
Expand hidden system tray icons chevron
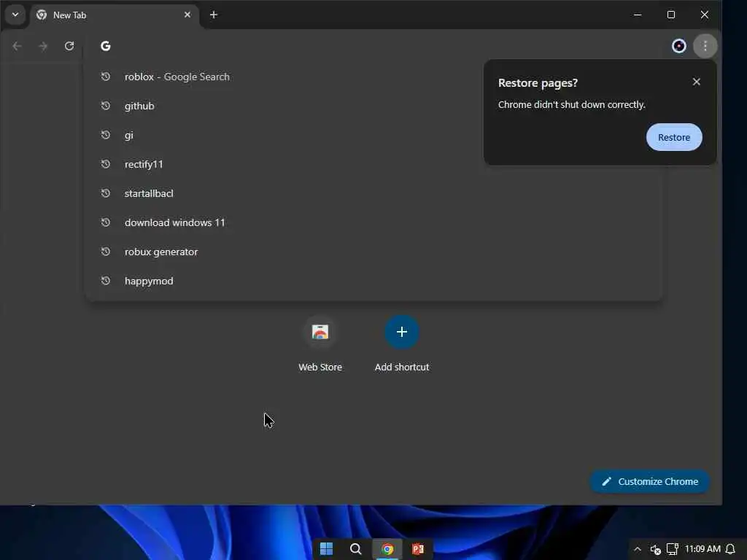click(638, 549)
